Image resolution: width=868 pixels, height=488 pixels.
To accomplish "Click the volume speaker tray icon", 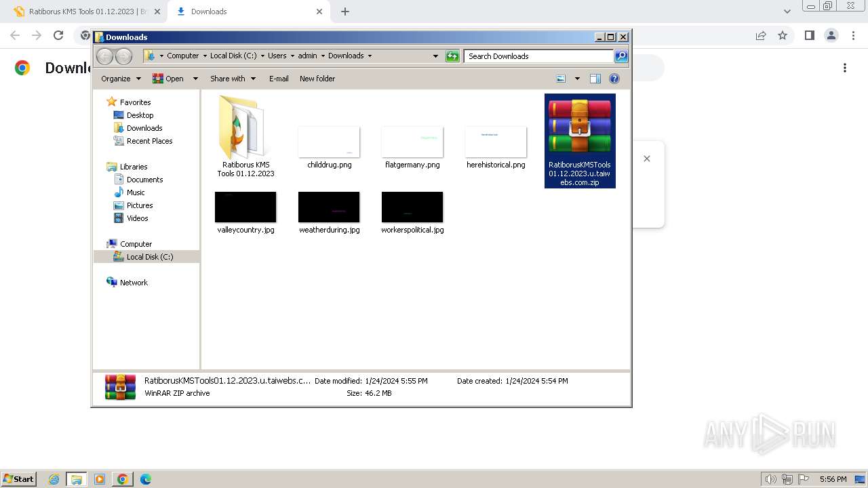I will pos(770,479).
